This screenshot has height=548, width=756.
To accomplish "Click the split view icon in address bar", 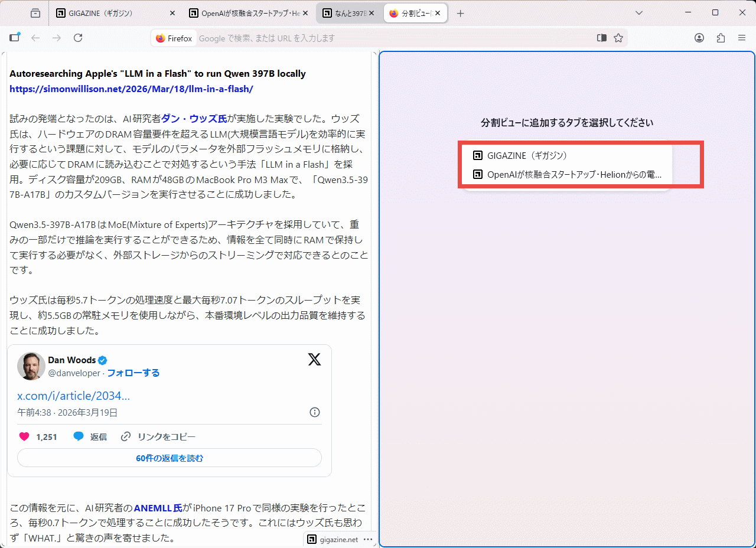I will [x=601, y=38].
